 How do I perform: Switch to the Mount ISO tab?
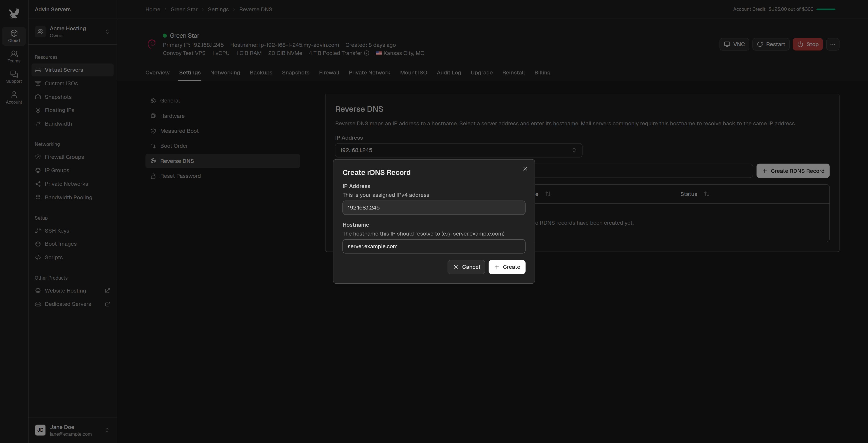click(413, 73)
